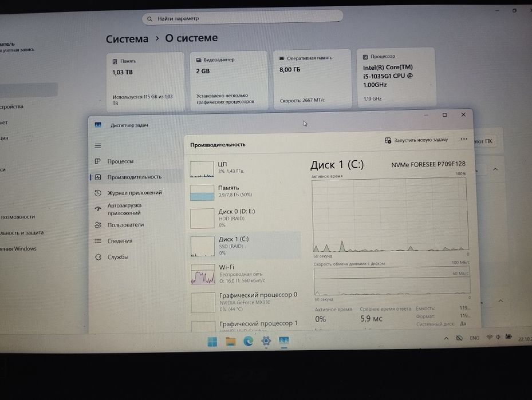Click the Graphics card monitor icon
Screen dimensions: 532x400
pyautogui.click(x=199, y=60)
